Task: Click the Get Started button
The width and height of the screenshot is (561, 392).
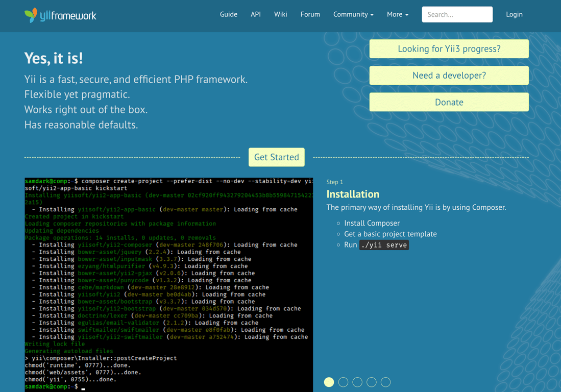Action: pos(277,157)
